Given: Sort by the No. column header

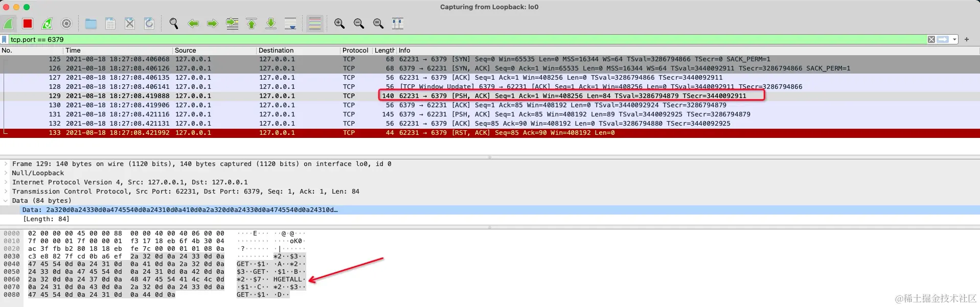Looking at the screenshot, I should [x=32, y=50].
